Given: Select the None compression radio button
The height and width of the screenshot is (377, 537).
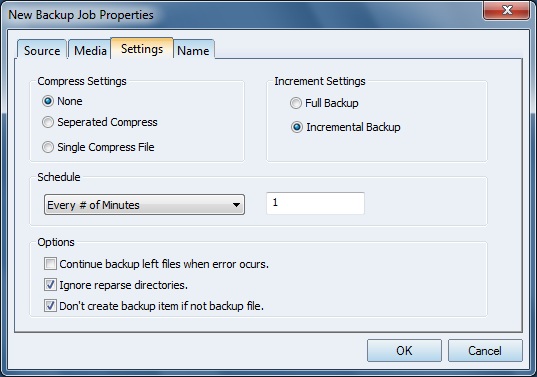Looking at the screenshot, I should 48,101.
